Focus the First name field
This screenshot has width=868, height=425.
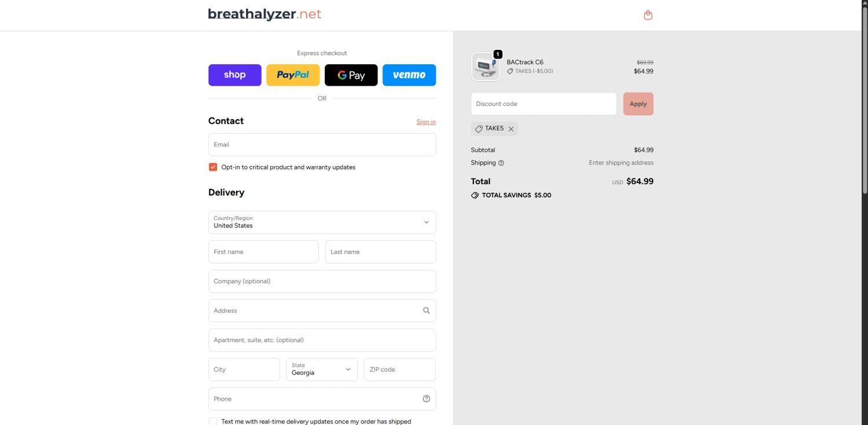263,252
